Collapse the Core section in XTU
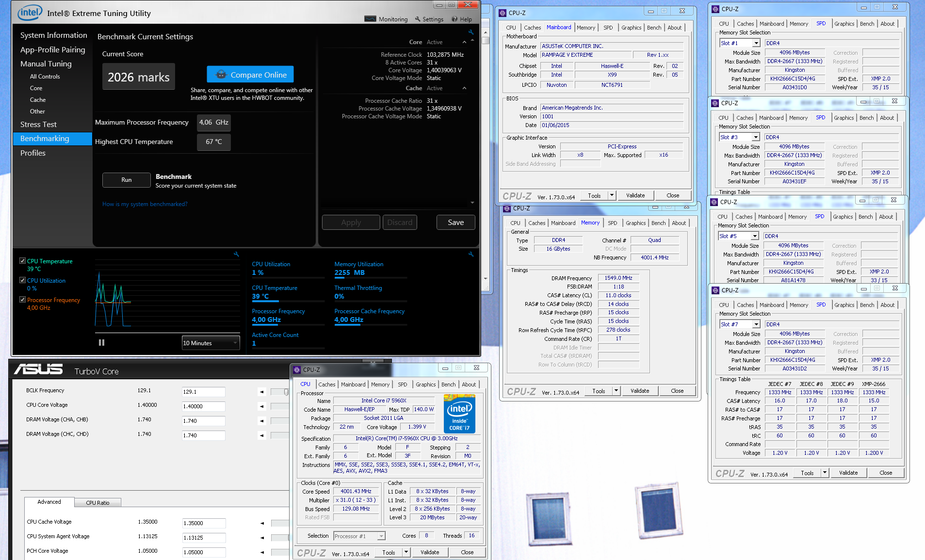The height and width of the screenshot is (560, 925). pos(464,42)
